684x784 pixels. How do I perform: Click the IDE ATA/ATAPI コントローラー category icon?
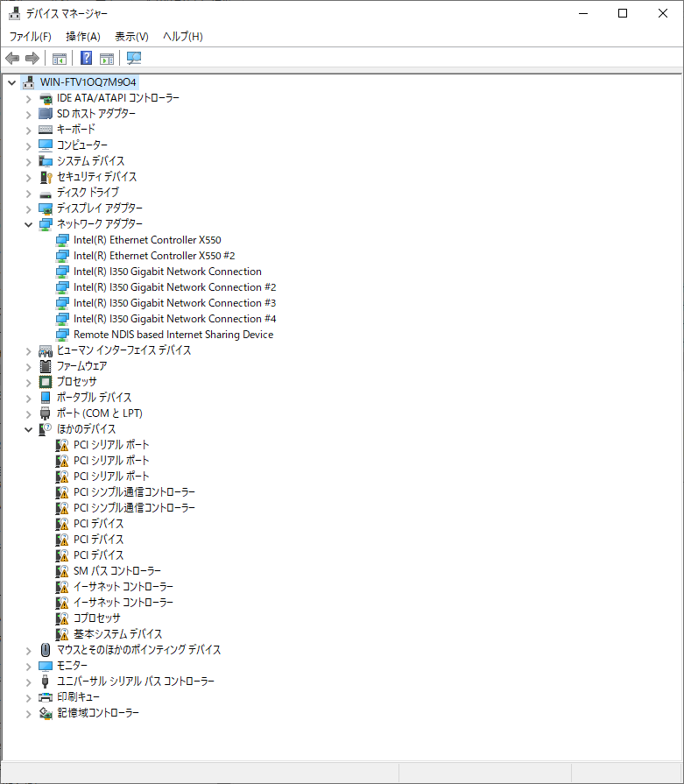pyautogui.click(x=46, y=98)
